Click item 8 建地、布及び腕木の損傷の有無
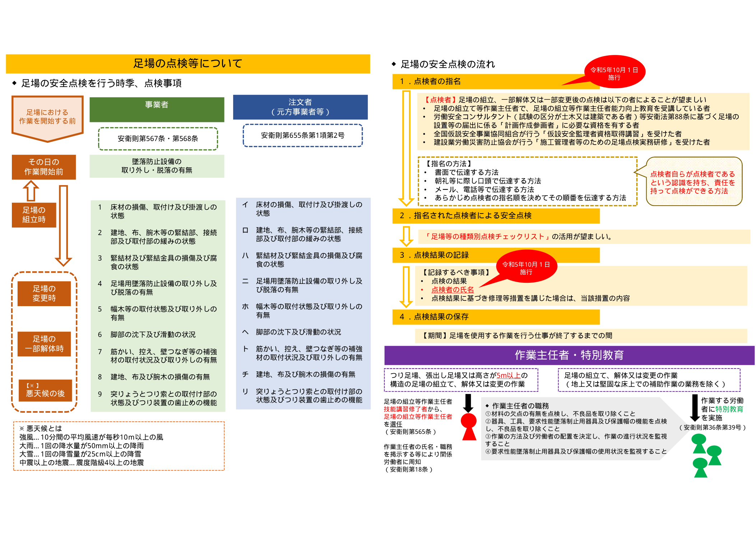Image resolution: width=756 pixels, height=534 pixels. tap(154, 377)
